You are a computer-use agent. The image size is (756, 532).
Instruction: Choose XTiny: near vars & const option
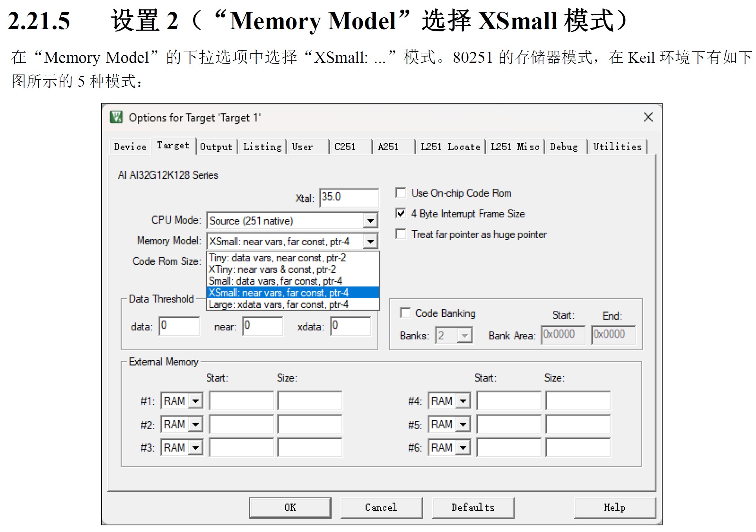pyautogui.click(x=293, y=270)
